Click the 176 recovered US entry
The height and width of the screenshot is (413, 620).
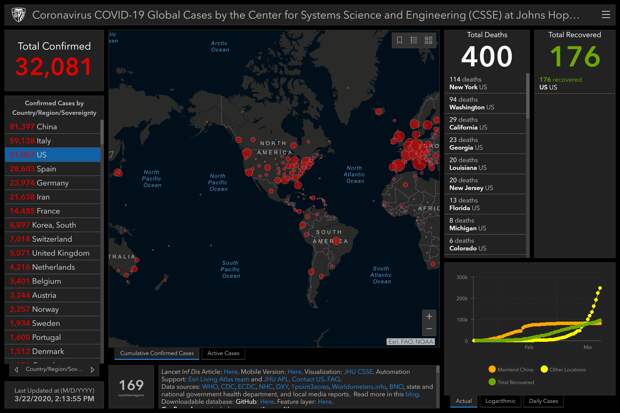575,83
